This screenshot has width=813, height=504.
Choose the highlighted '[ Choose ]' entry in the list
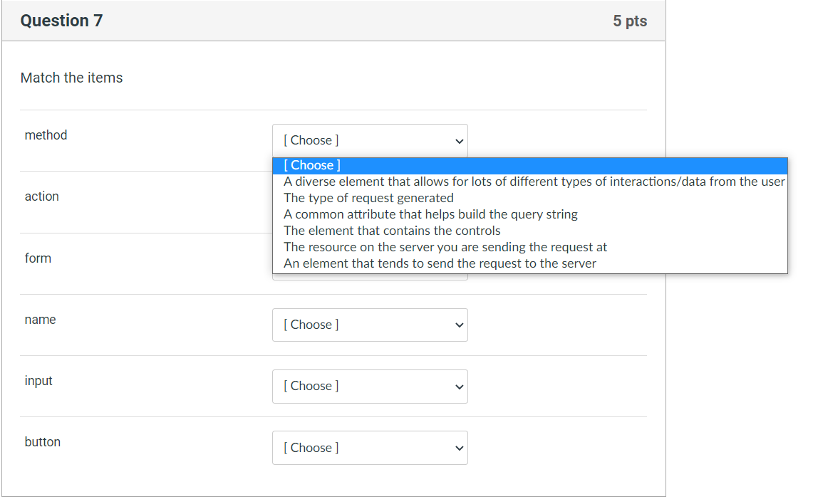tap(311, 164)
